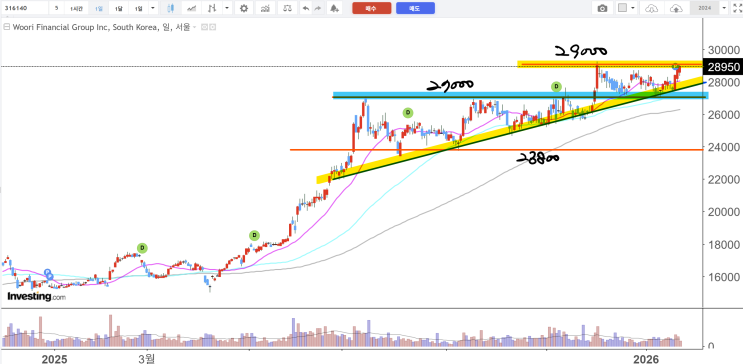
Task: Click the saved layout name 2024
Action: pos(705,8)
